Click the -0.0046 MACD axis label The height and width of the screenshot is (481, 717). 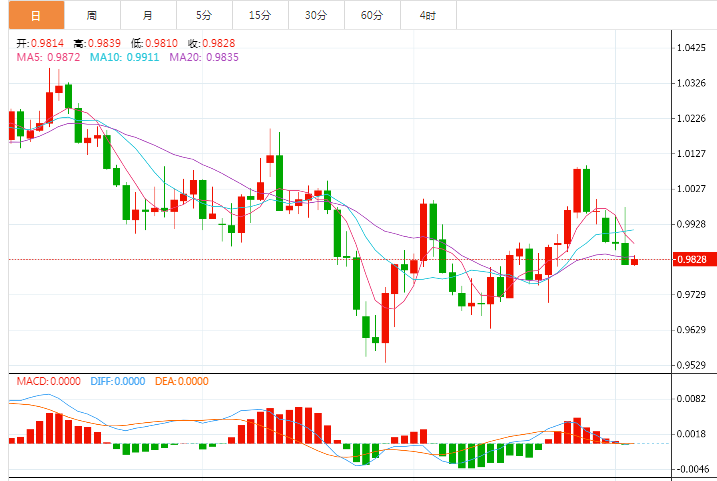[x=693, y=469]
